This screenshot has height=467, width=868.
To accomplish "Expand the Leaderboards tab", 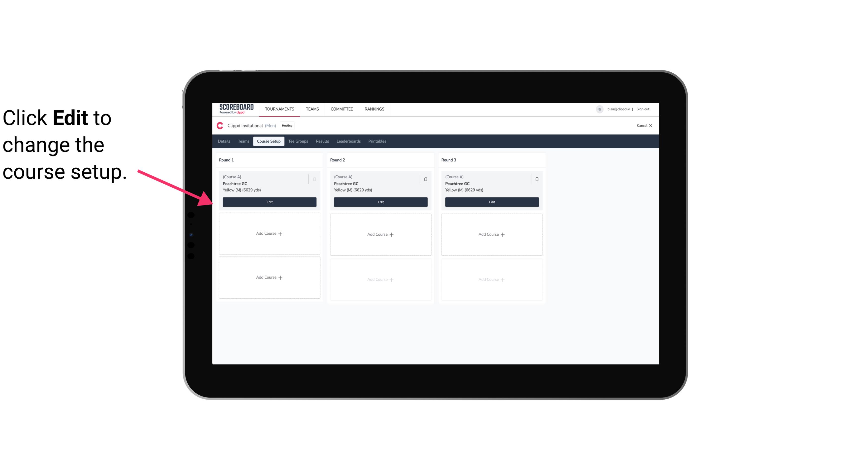I will click(348, 141).
